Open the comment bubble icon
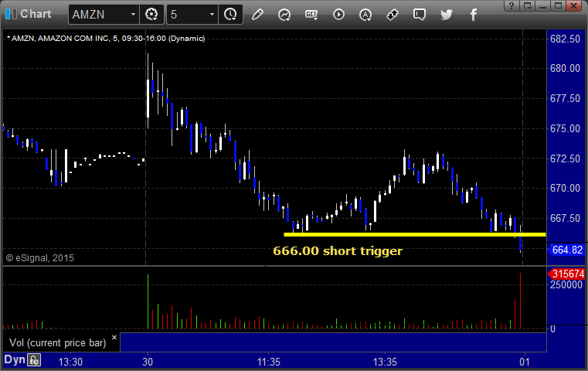This screenshot has width=588, height=371. click(420, 15)
